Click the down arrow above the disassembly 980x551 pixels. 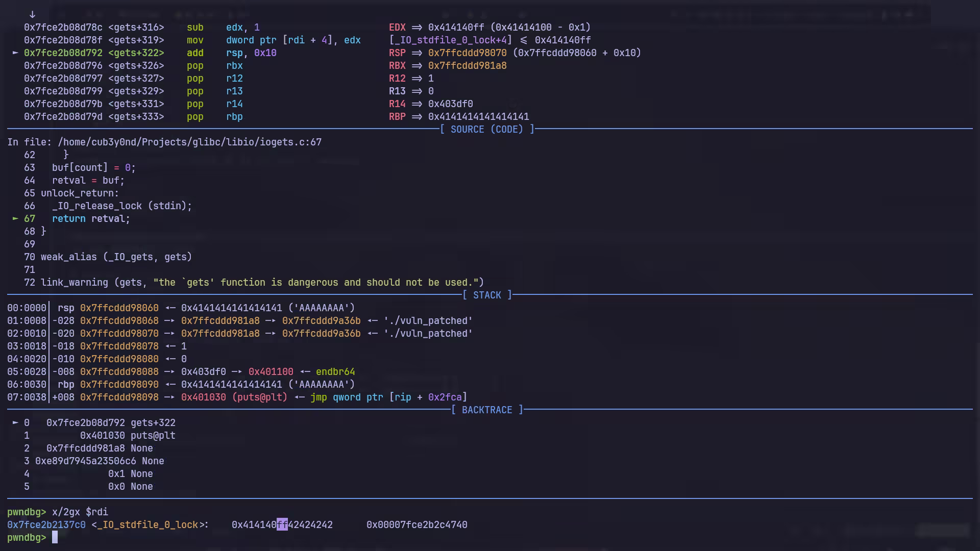click(32, 14)
